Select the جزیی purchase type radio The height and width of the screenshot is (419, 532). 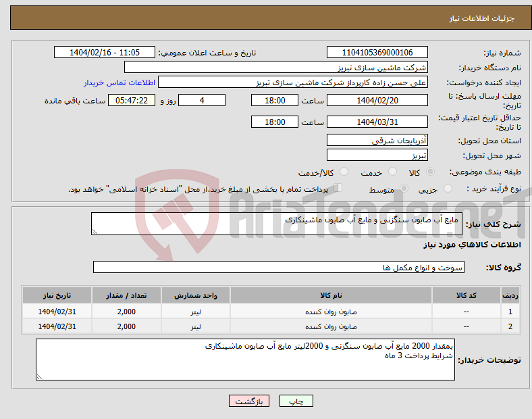[x=448, y=188]
